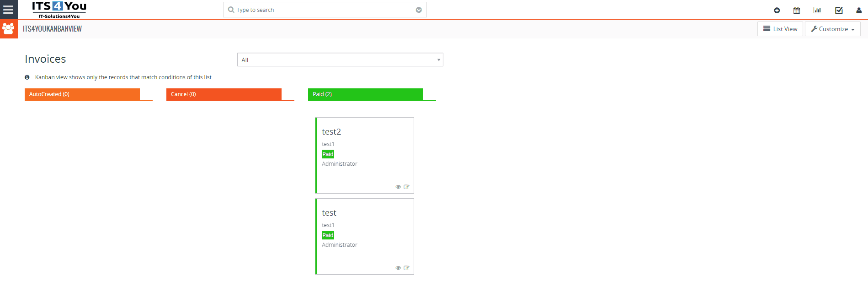Click the Paid (2) column header
This screenshot has height=304, width=868.
[366, 94]
